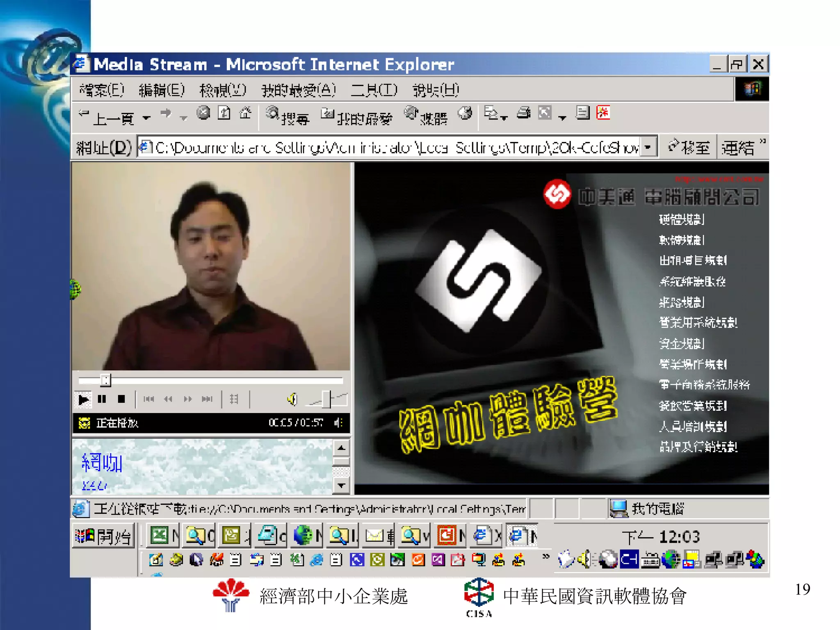Pause the playing video
This screenshot has height=630, width=840.
coord(102,399)
